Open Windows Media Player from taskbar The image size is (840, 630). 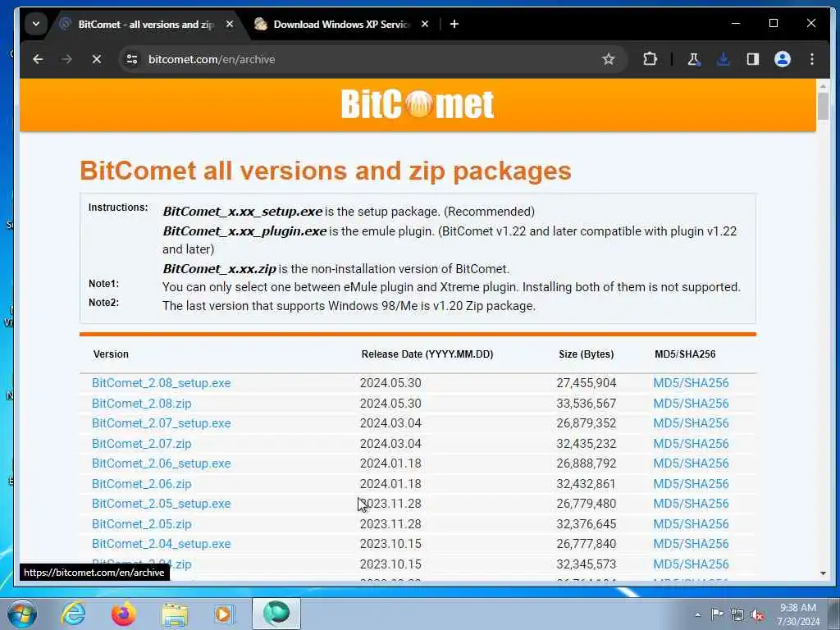click(225, 614)
